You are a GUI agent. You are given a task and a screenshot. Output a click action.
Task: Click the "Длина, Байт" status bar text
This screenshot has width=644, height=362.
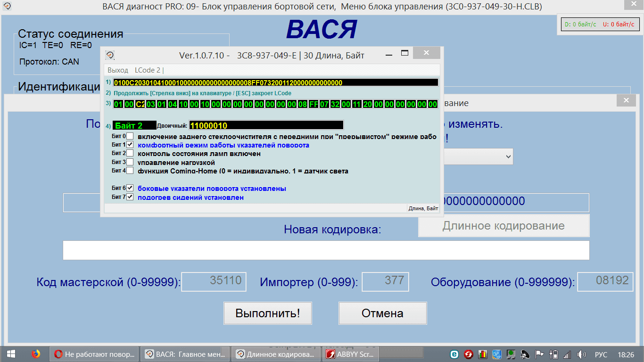point(423,208)
